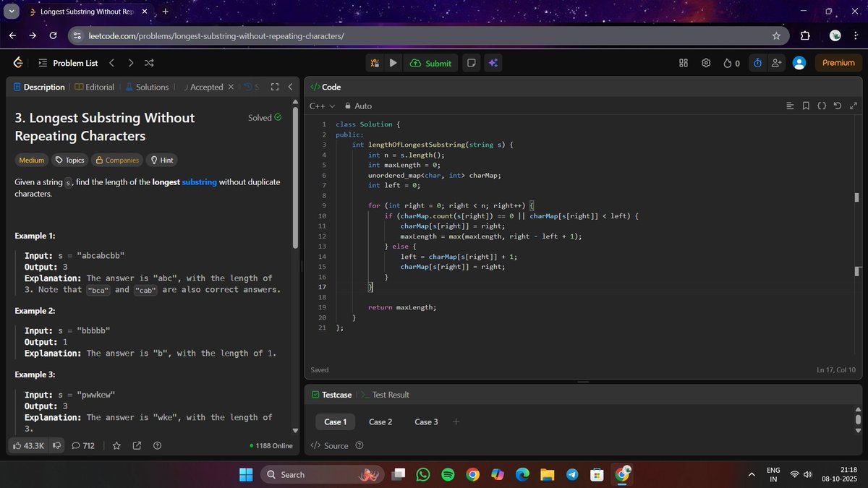Maximize the description panel

tap(274, 87)
